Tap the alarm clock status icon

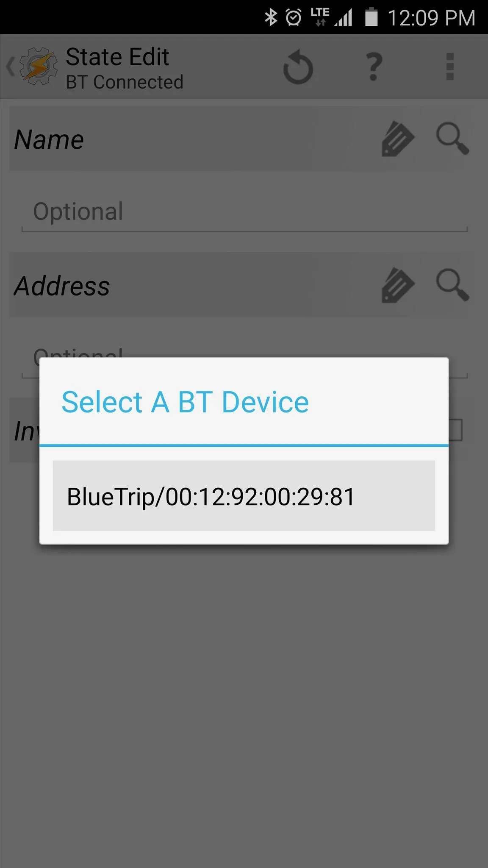[294, 17]
